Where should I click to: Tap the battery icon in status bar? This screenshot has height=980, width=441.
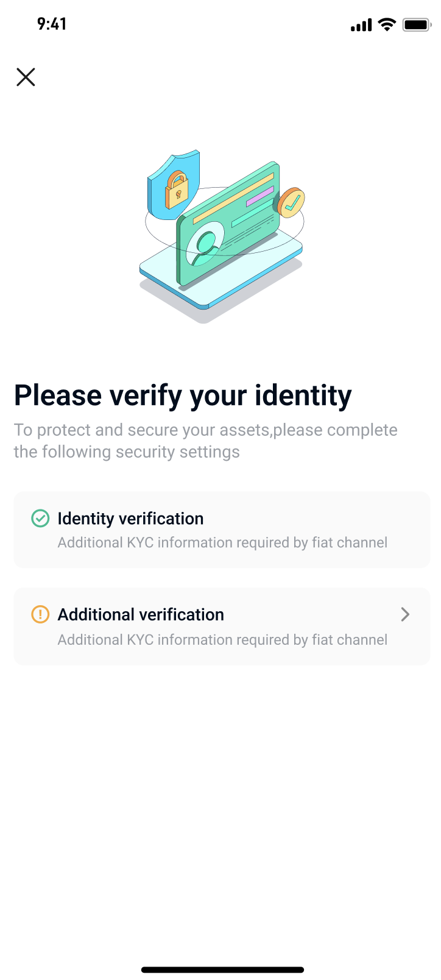pos(417,25)
